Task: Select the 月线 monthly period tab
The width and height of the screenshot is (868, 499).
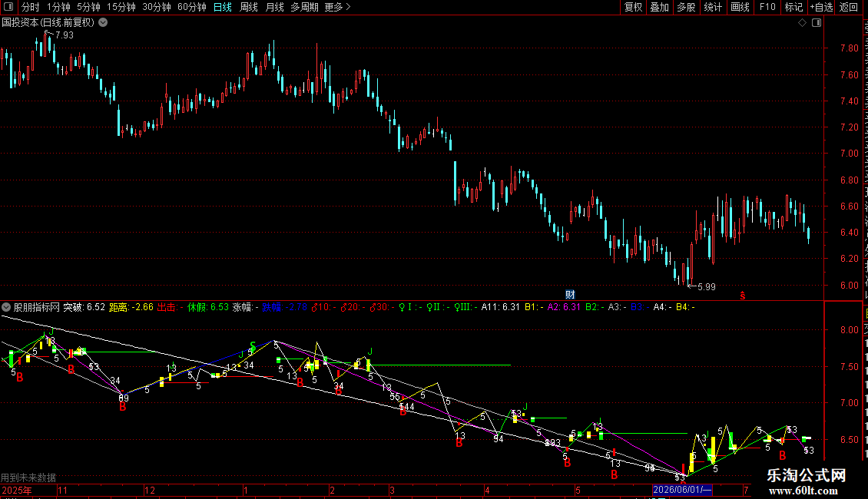Action: (274, 7)
